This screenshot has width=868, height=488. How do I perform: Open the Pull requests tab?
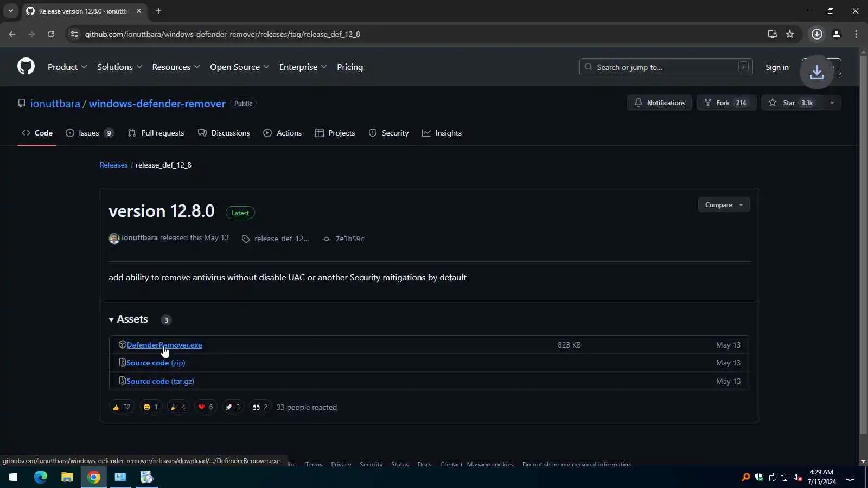click(x=156, y=133)
